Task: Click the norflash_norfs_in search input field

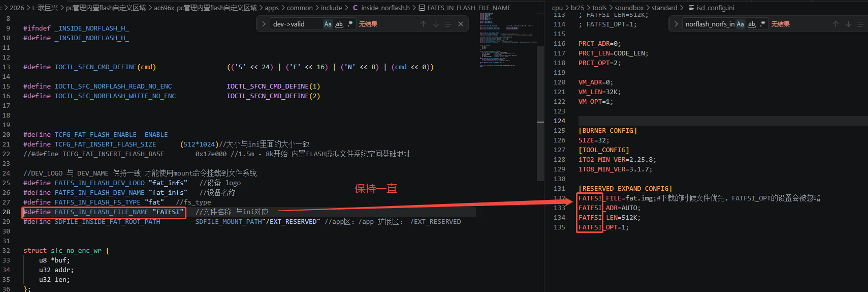Action: coord(709,24)
